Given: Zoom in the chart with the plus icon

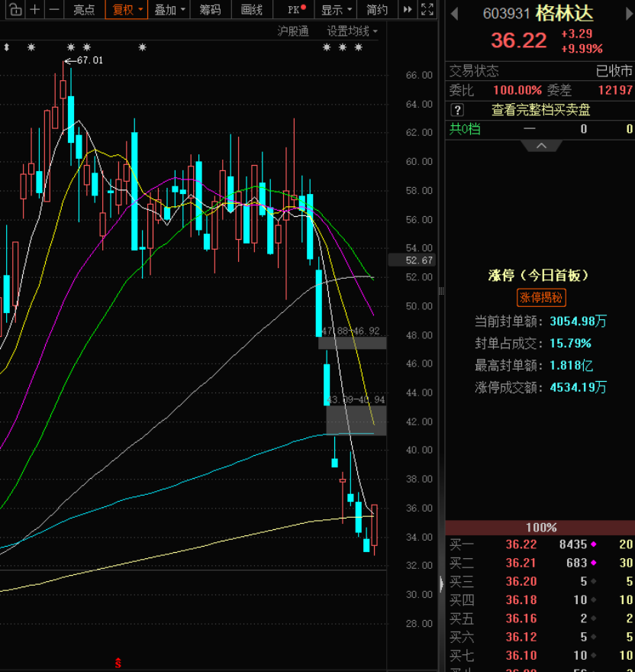Looking at the screenshot, I should coord(35,9).
